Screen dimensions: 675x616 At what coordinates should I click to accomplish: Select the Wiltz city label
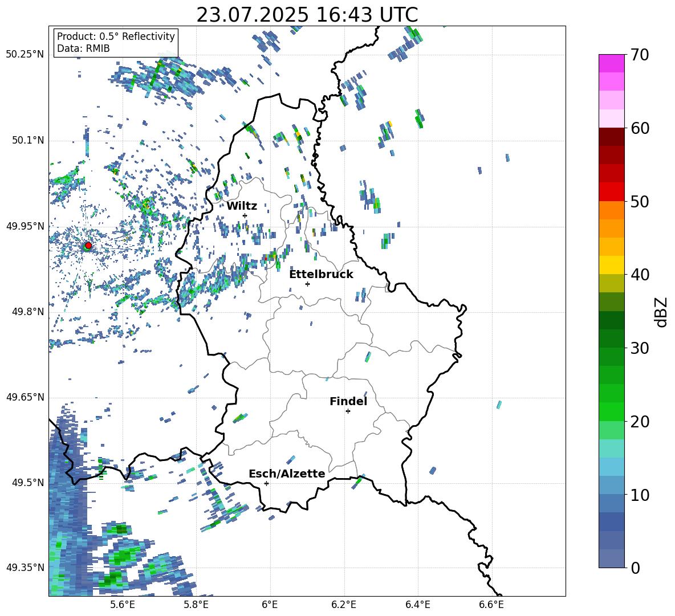(242, 206)
